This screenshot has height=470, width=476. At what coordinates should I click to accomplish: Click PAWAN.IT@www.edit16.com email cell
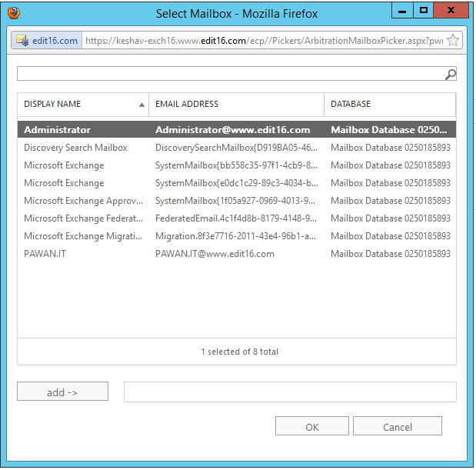coord(215,254)
